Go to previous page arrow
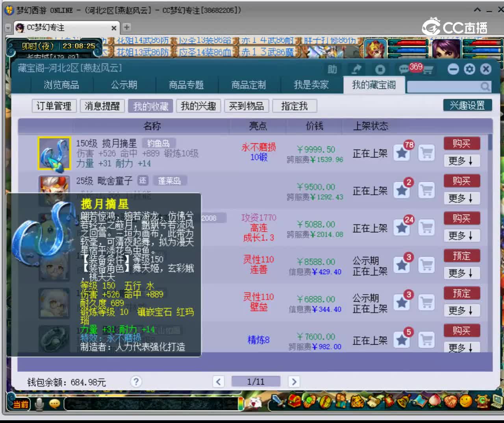The image size is (504, 423). tap(219, 381)
